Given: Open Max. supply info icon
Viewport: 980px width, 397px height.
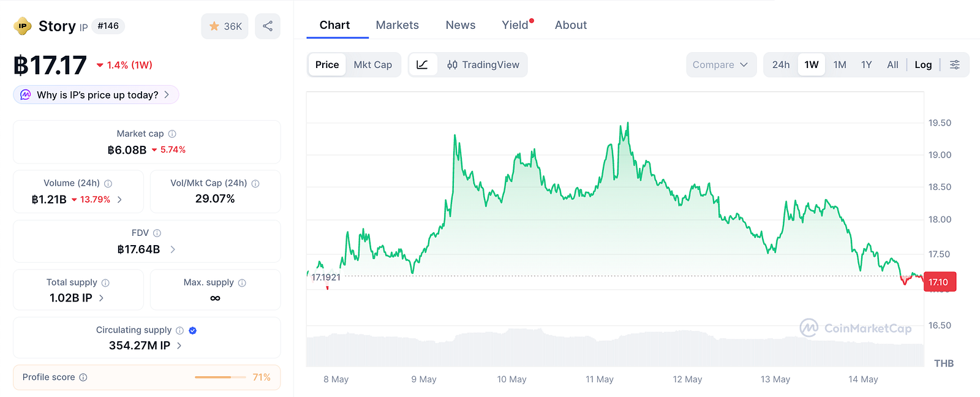Looking at the screenshot, I should click(x=242, y=282).
